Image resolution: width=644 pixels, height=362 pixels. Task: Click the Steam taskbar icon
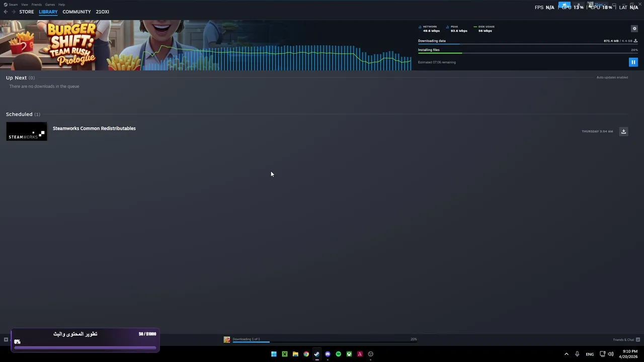click(x=316, y=354)
